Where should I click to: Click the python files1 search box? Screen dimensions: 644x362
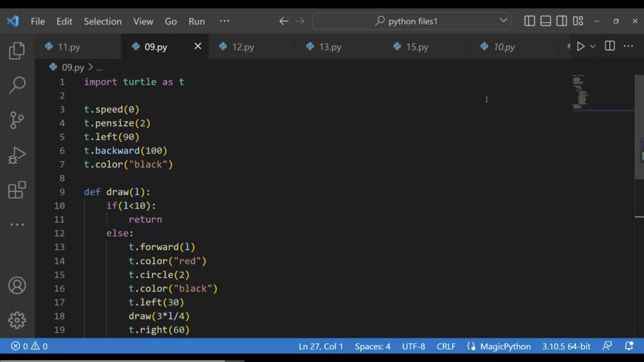412,21
